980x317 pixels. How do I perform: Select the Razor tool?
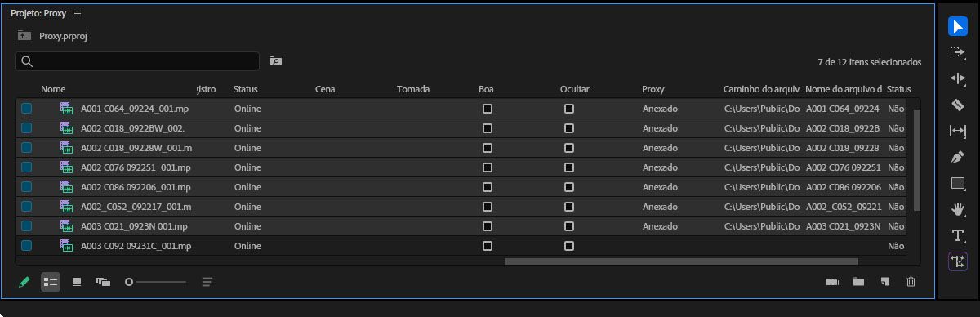tap(958, 105)
